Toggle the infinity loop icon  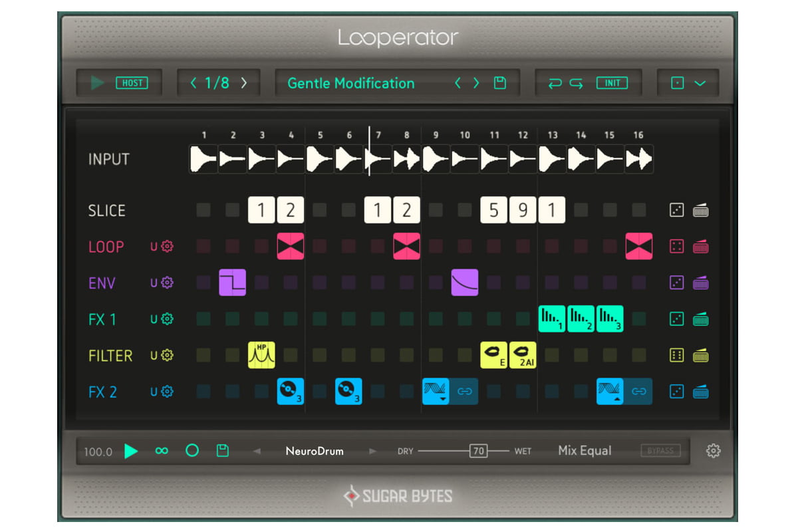pos(162,451)
